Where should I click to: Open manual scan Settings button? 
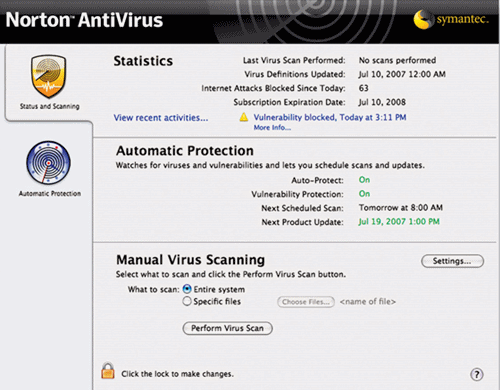tap(452, 261)
